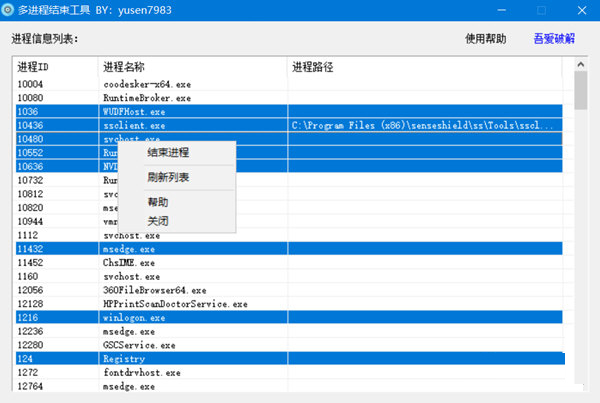Open the 使用帮助 link

point(485,39)
